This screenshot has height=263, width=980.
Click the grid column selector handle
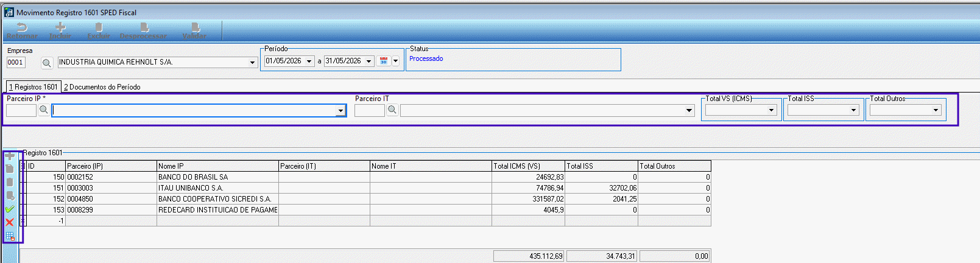(x=23, y=166)
